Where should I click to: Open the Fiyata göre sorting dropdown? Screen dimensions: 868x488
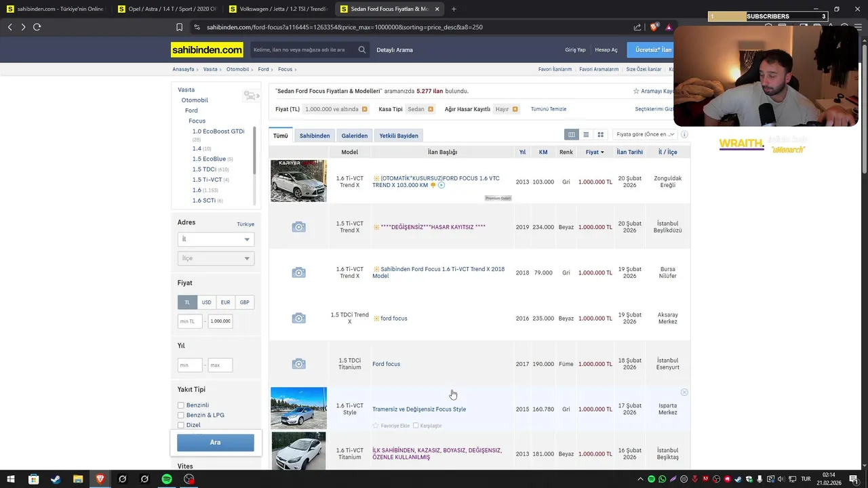pyautogui.click(x=644, y=134)
